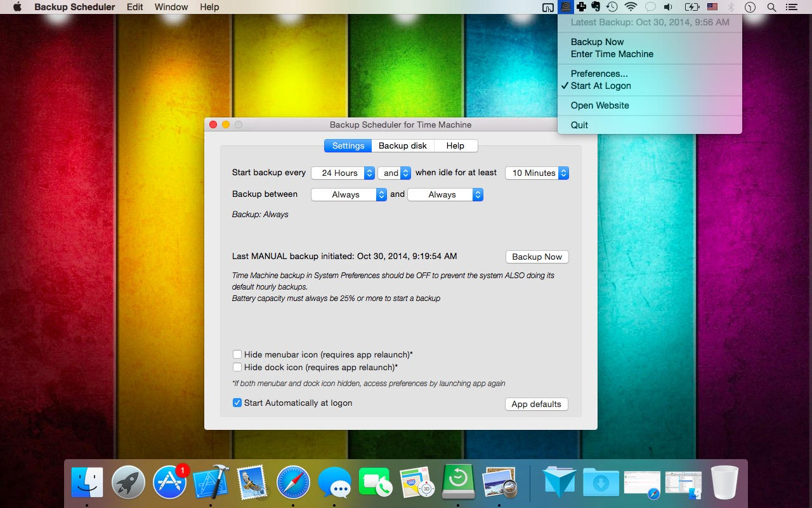
Task: Open blue 3D folder stack in Dock
Action: click(560, 482)
